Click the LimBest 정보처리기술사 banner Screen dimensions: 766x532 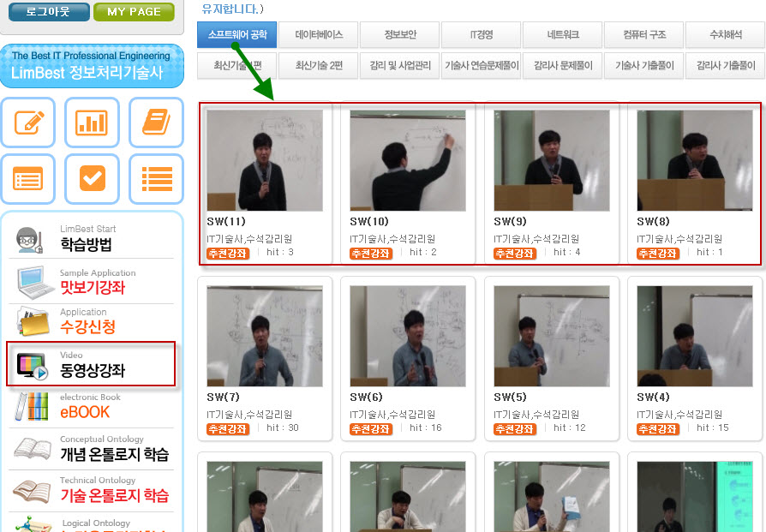tap(92, 66)
